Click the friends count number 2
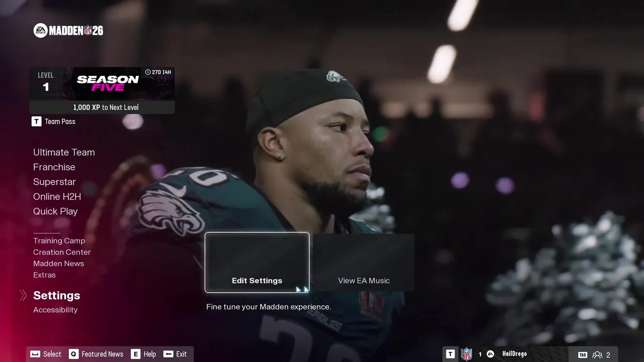The width and height of the screenshot is (644, 362). pyautogui.click(x=608, y=354)
